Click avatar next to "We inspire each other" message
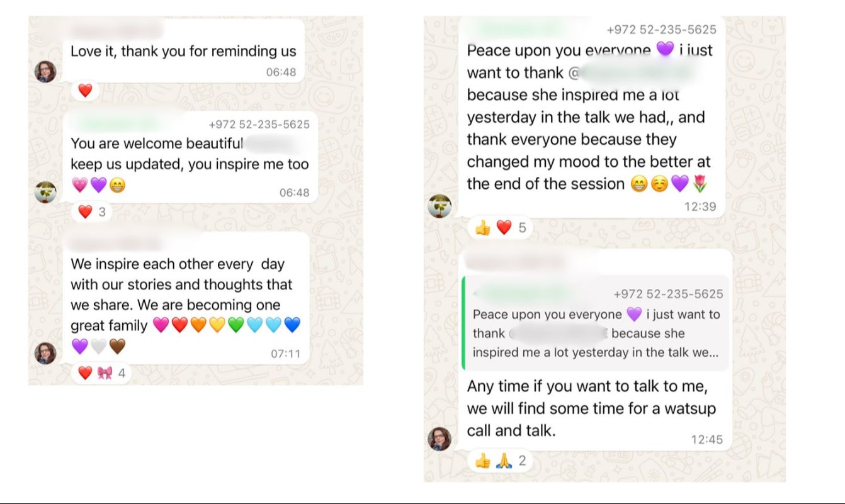Screen dimensions: 845x504 click(45, 353)
